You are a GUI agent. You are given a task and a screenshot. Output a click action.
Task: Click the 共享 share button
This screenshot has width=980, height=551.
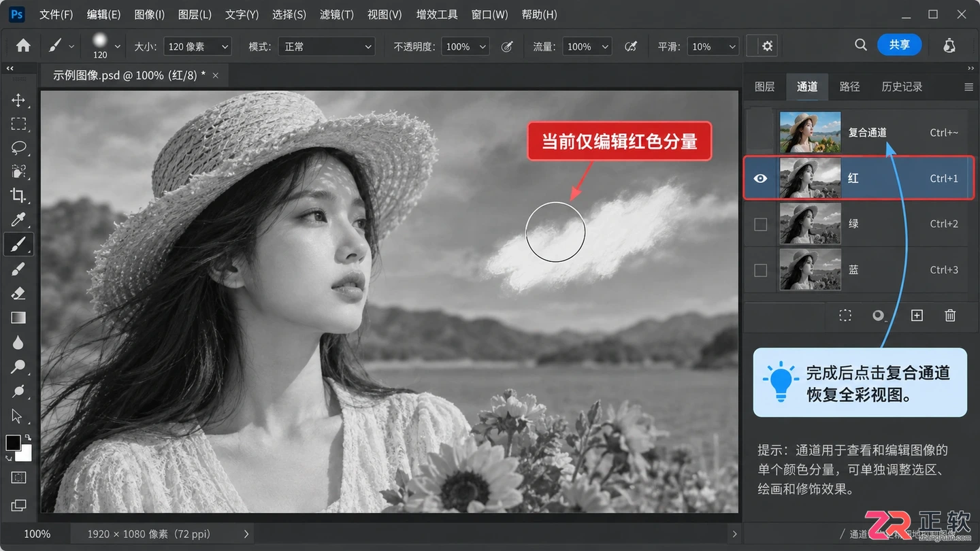point(899,45)
